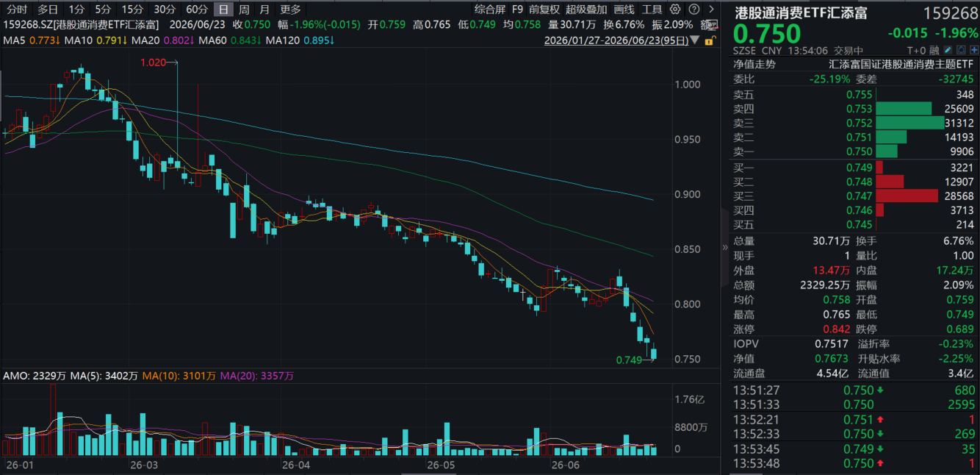Click the pencil note icon beside 融

click(x=948, y=51)
